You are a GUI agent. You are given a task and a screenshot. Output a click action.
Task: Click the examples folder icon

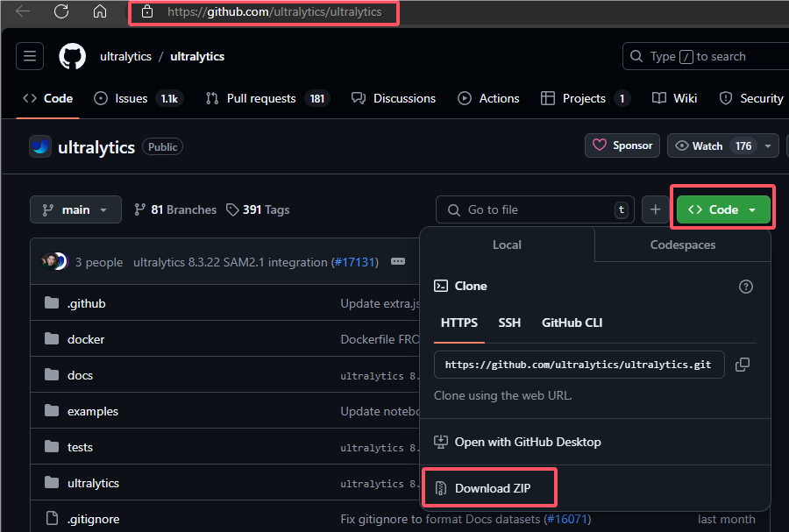52,411
